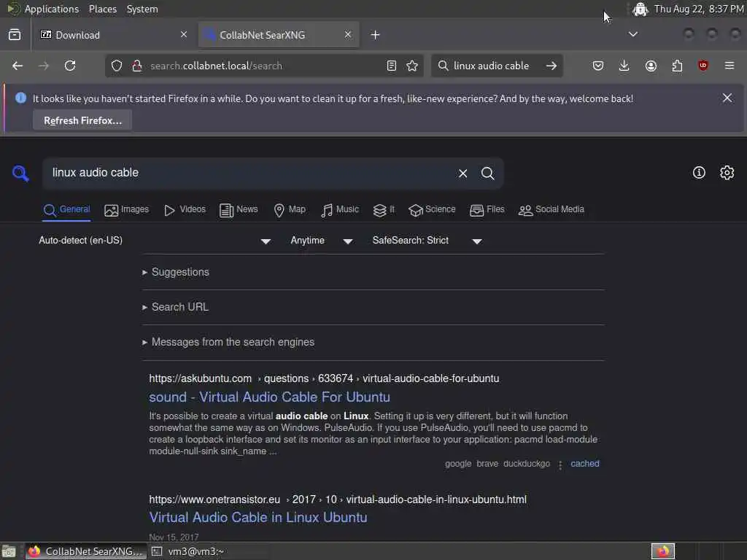Select the Files search category
This screenshot has height=560, width=747.
(487, 209)
